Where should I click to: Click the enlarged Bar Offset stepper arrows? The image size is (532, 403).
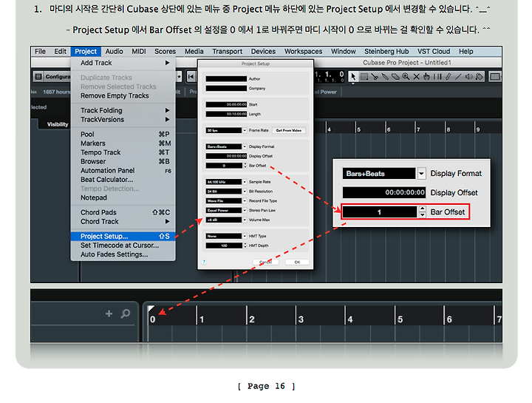(422, 212)
